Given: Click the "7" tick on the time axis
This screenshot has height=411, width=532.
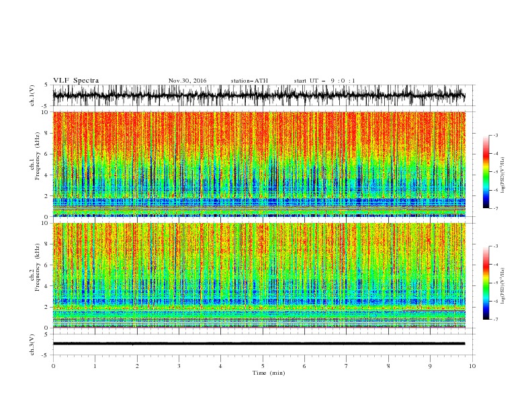Looking at the screenshot, I should (x=347, y=366).
